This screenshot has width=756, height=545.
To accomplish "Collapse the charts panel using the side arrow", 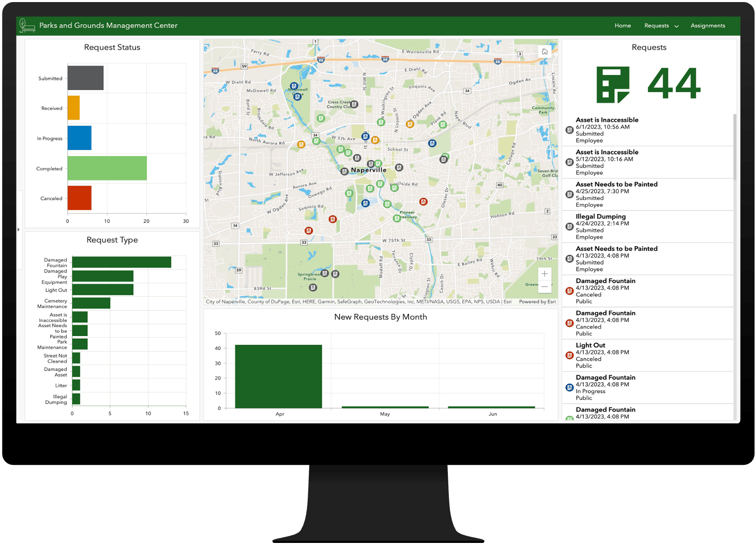I will coord(19,229).
